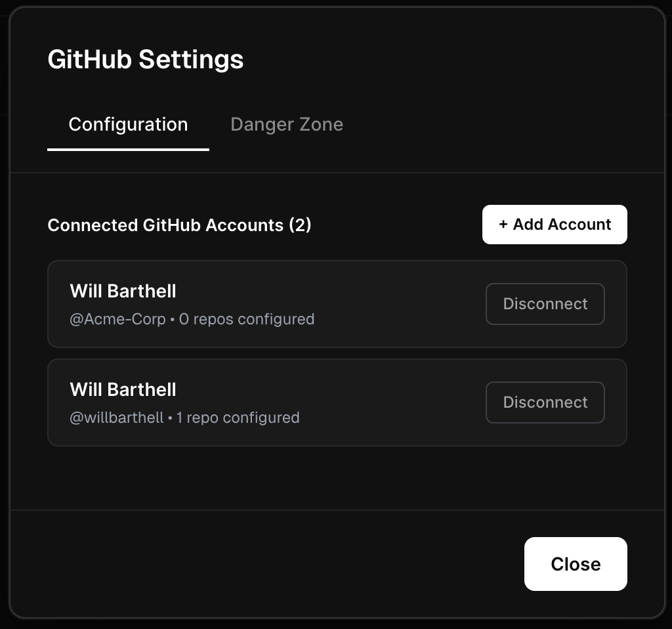Click the + Add Account button

[555, 224]
